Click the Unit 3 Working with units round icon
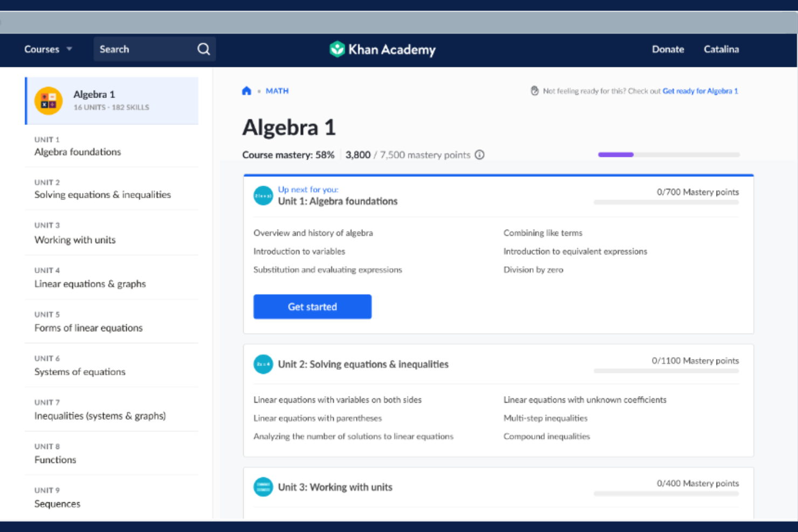This screenshot has height=532, width=798. click(263, 487)
